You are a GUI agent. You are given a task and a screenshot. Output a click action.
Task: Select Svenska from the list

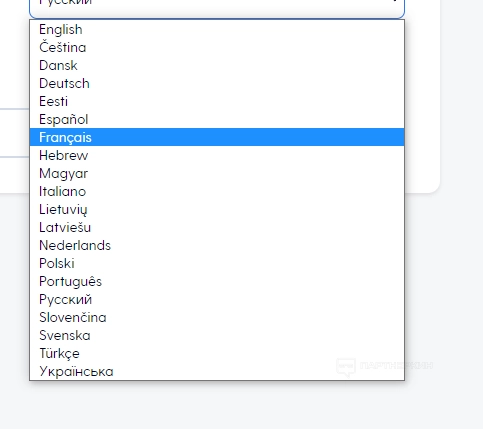[x=217, y=335]
